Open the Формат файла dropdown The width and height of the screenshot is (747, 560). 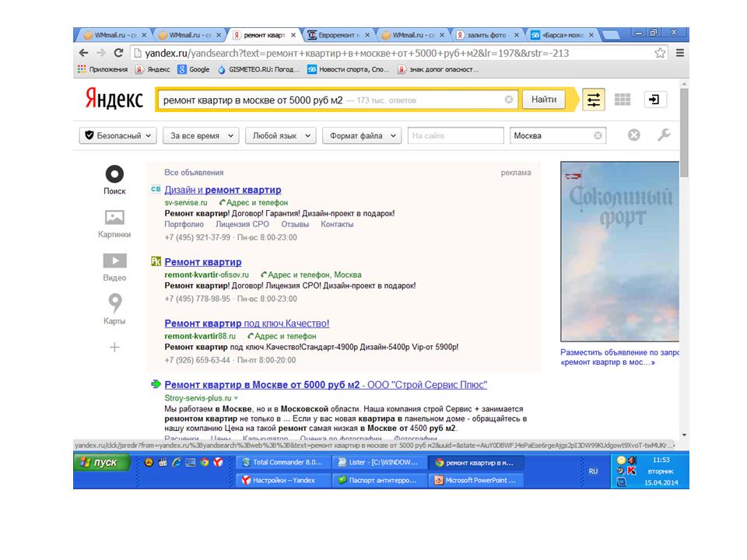(x=362, y=135)
